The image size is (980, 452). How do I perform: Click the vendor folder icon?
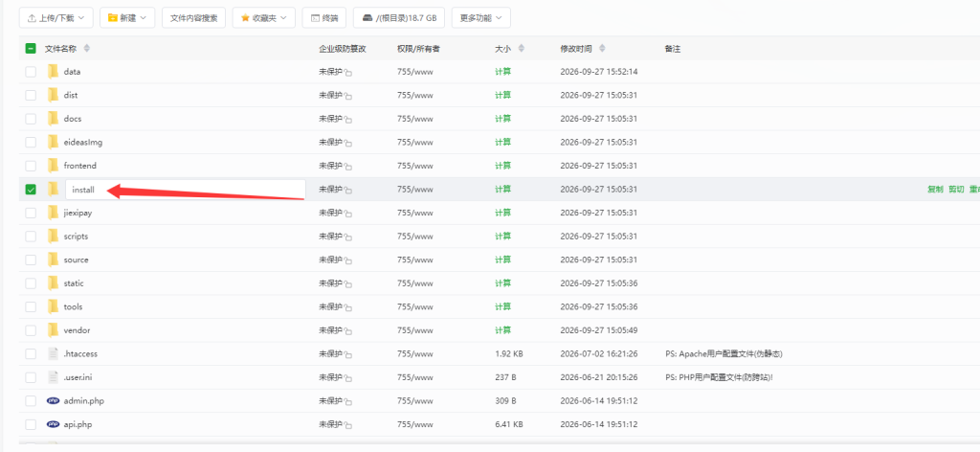54,330
